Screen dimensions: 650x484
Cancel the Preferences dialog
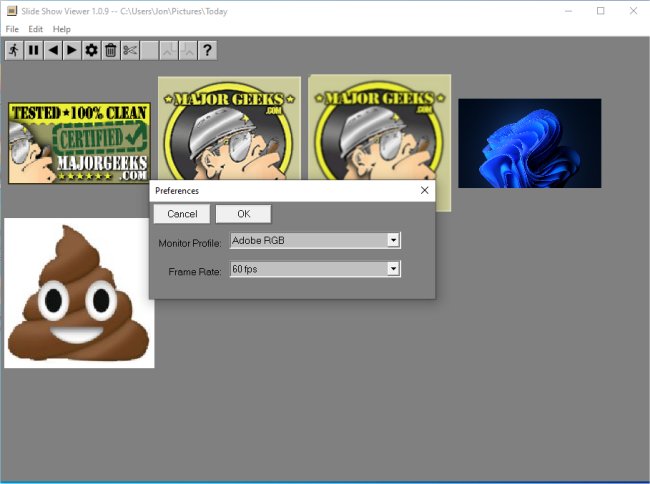(x=182, y=214)
